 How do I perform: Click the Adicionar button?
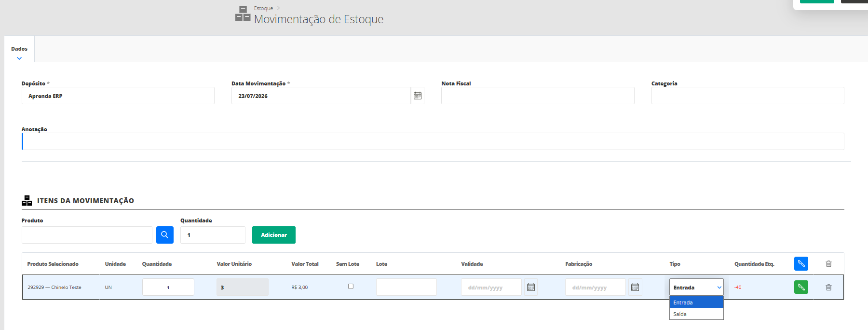click(274, 235)
